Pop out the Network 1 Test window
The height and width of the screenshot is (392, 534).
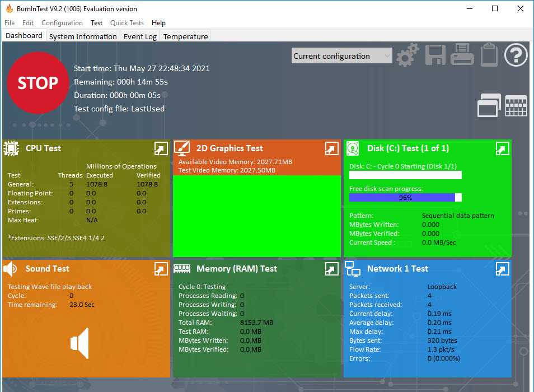502,269
